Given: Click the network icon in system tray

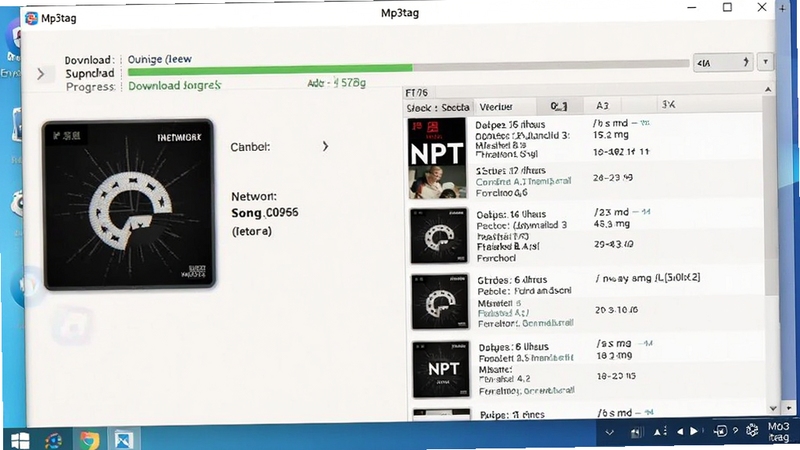Looking at the screenshot, I should 636,433.
